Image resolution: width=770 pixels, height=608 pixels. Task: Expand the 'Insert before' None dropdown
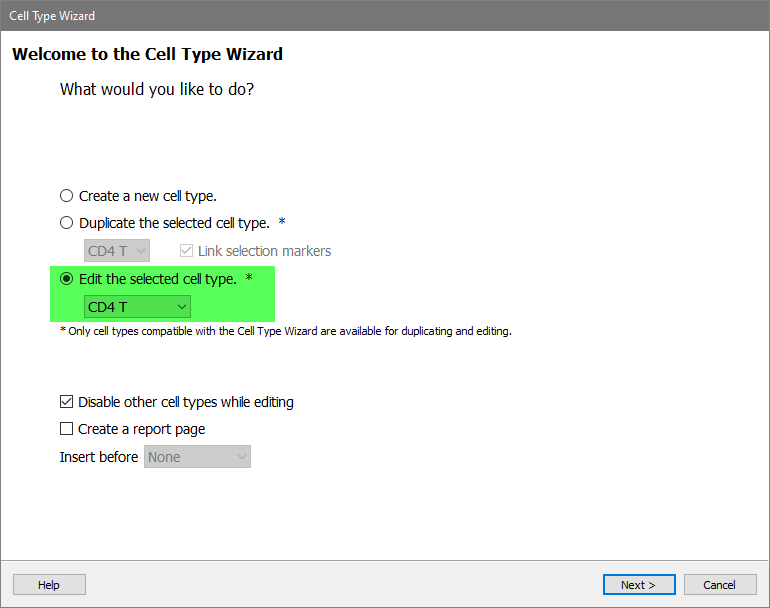[197, 457]
